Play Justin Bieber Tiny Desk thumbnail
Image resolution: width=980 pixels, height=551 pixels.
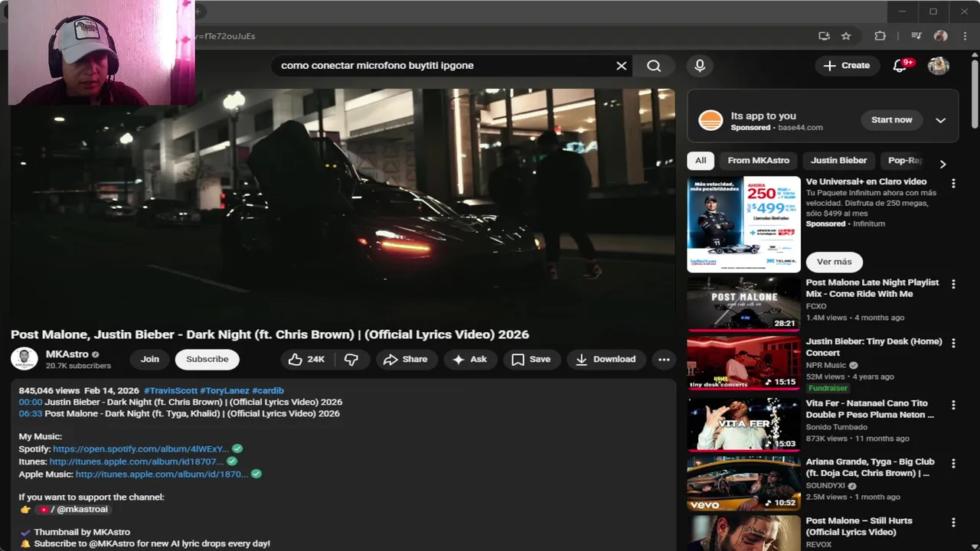(743, 363)
